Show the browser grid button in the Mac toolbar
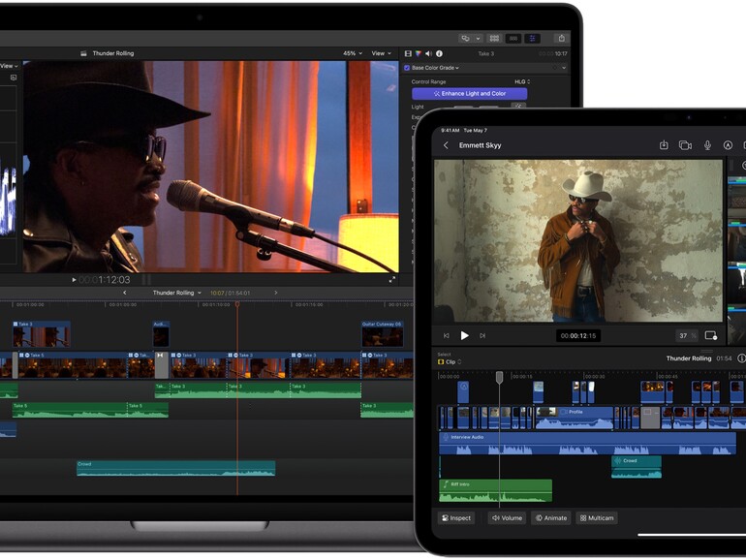 [494, 38]
